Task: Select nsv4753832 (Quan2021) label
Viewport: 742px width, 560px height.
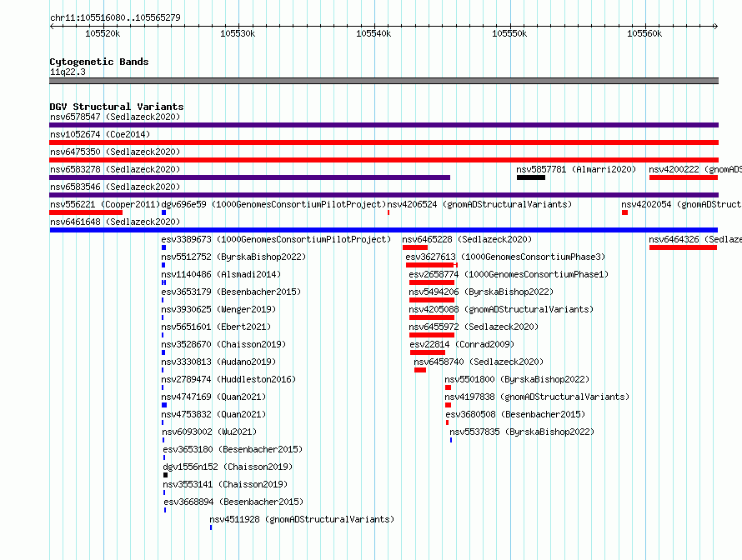Action: coord(214,414)
